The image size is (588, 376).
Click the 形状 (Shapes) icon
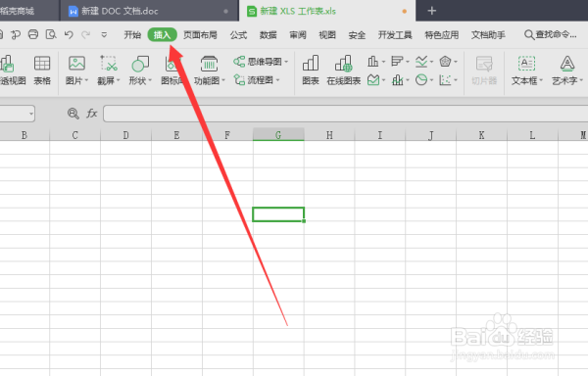click(x=140, y=64)
